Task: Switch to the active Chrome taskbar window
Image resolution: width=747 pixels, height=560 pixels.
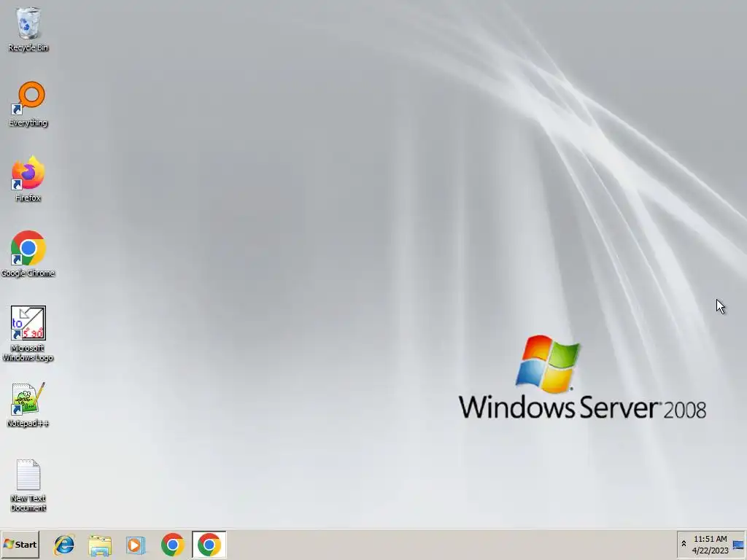Action: pyautogui.click(x=209, y=544)
